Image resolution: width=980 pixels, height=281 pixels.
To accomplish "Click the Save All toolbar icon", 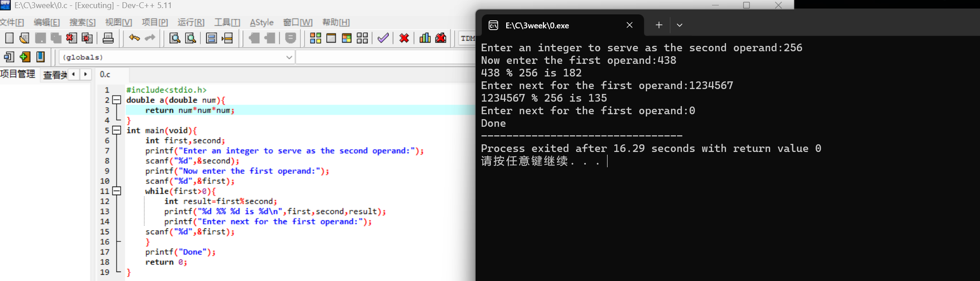I will [x=56, y=38].
